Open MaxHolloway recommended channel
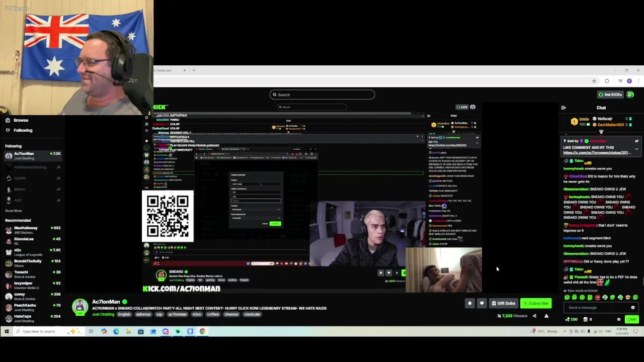 pos(32,230)
